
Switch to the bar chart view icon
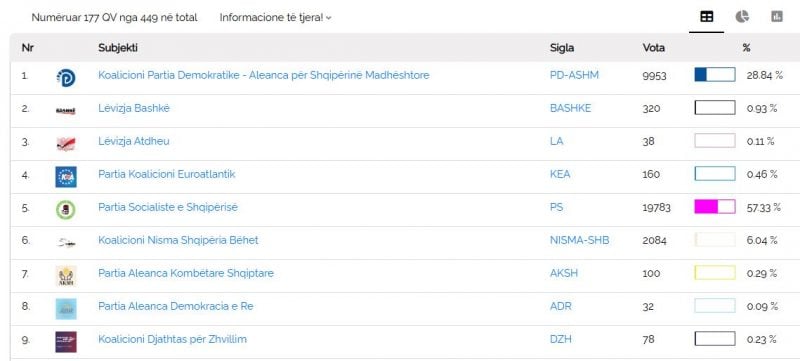coord(777,17)
